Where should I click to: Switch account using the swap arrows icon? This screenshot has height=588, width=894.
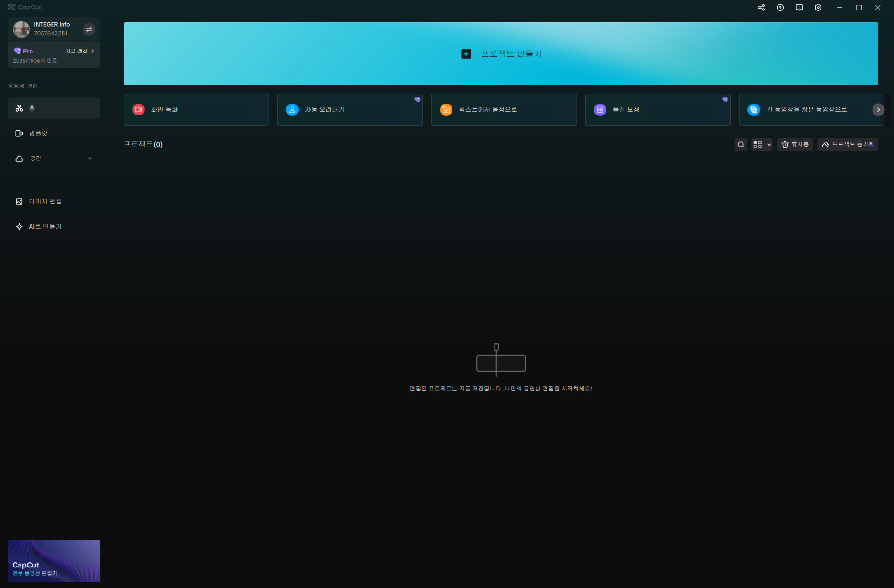89,30
